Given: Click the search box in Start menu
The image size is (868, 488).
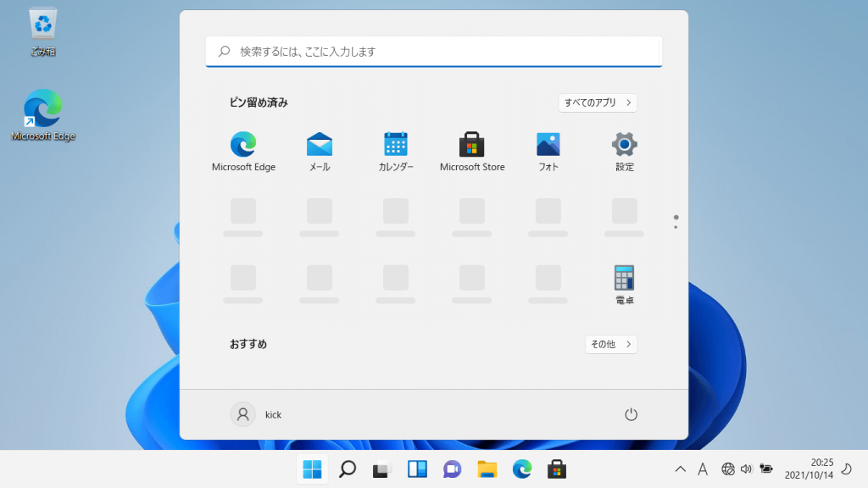Looking at the screenshot, I should (434, 52).
